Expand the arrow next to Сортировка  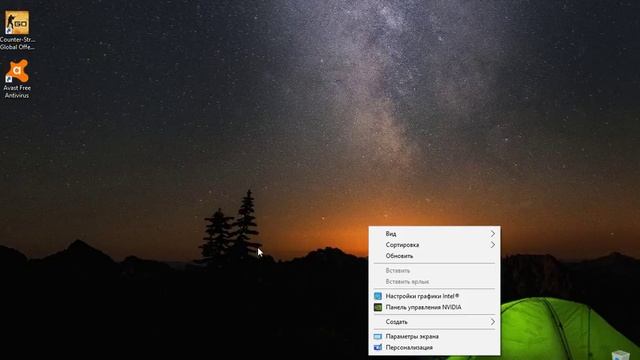(493, 245)
